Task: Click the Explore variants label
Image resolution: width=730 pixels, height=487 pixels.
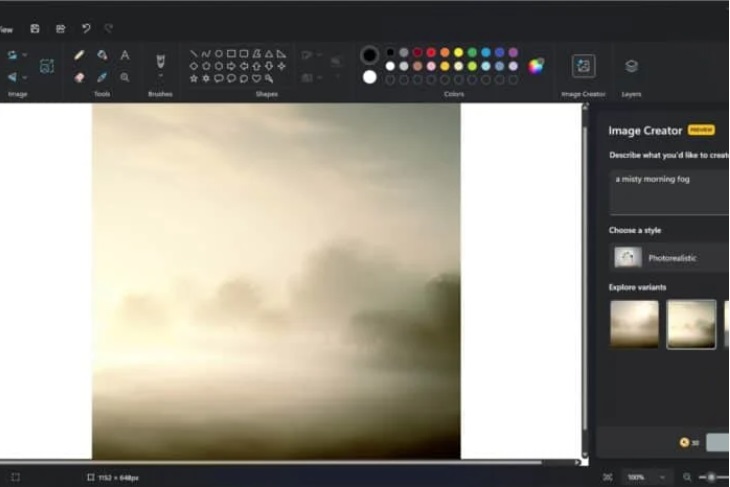Action: point(637,287)
